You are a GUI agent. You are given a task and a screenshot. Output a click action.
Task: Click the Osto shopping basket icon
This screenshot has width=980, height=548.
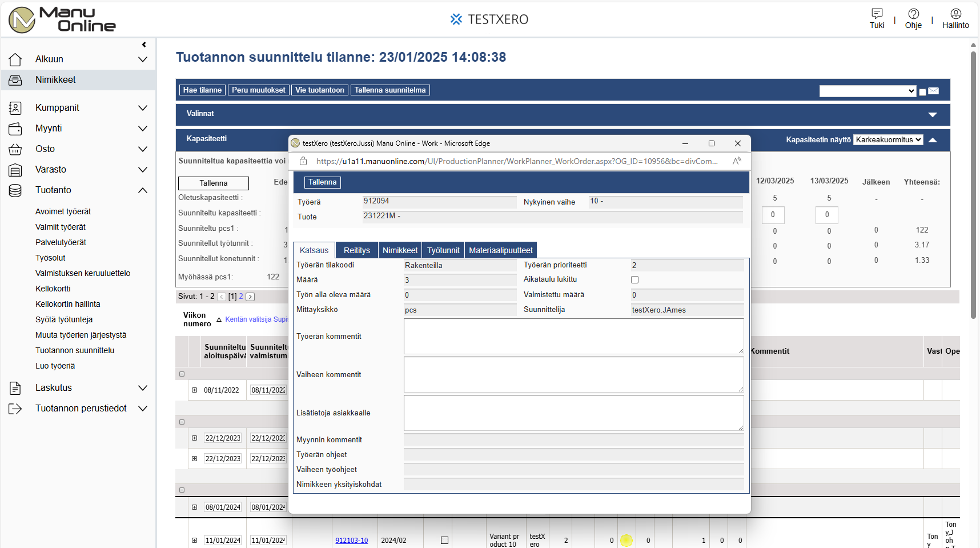point(15,149)
